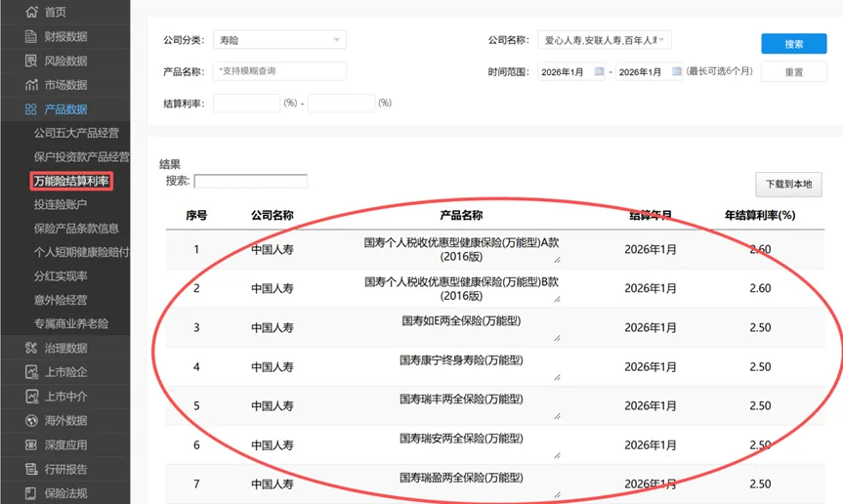Click 2.60 rate in row 2
This screenshot has height=504, width=843.
pos(760,288)
